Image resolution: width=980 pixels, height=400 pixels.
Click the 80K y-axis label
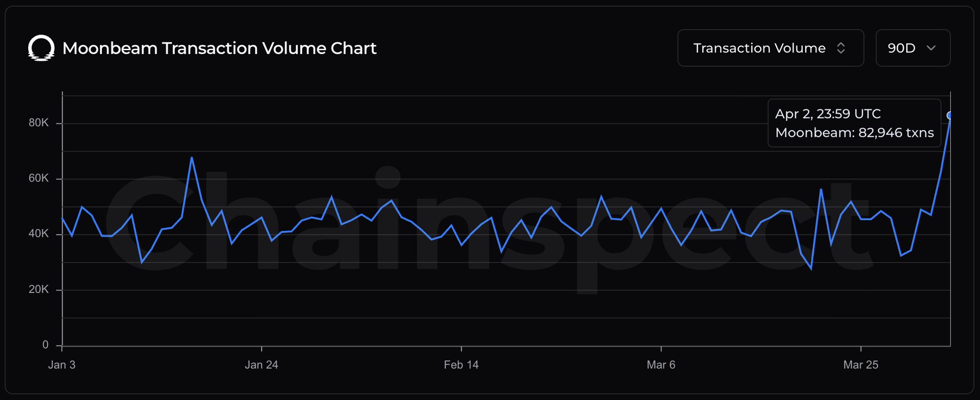39,123
